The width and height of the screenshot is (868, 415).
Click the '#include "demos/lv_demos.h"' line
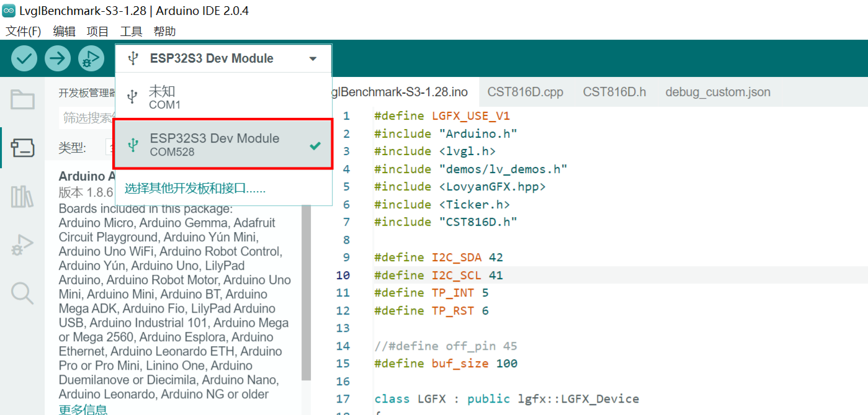(471, 169)
